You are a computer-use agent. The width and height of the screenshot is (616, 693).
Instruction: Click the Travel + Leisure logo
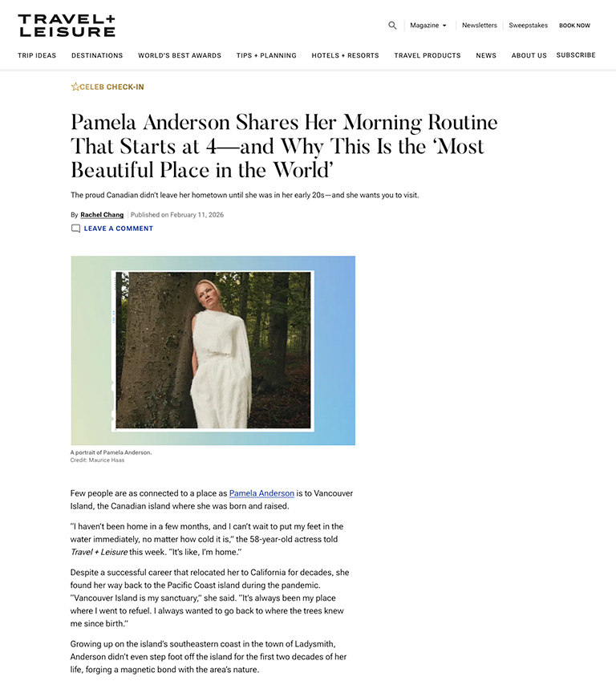(67, 25)
